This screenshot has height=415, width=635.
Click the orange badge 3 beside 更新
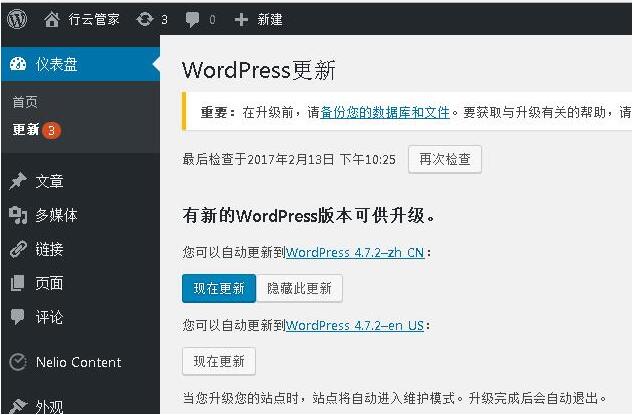(51, 130)
